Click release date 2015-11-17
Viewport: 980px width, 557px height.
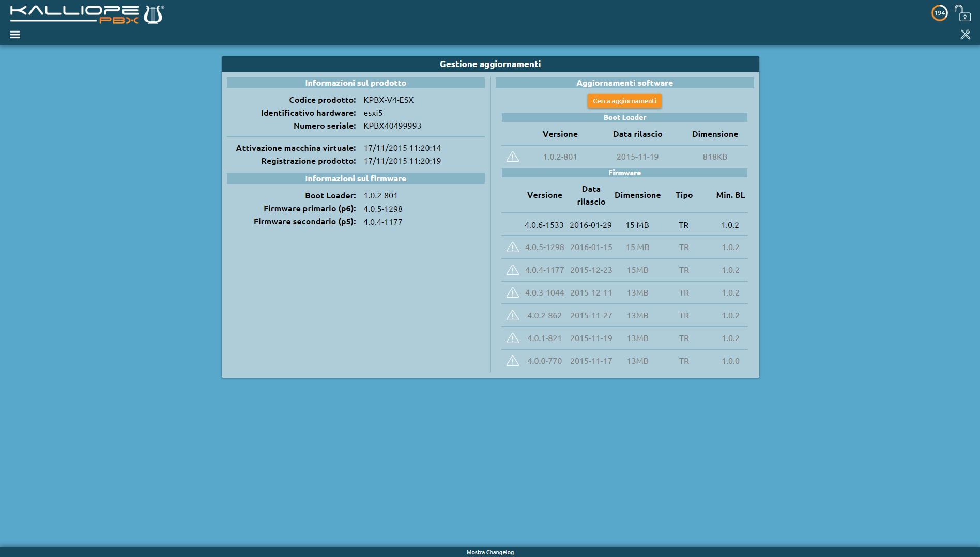[x=591, y=361]
